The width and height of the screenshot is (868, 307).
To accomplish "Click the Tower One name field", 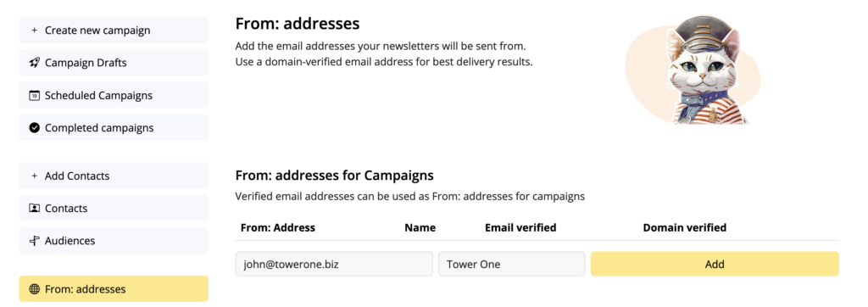I will [x=511, y=264].
